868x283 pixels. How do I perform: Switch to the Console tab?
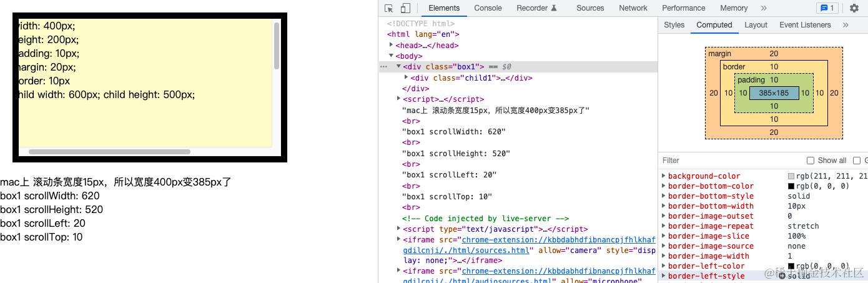488,8
